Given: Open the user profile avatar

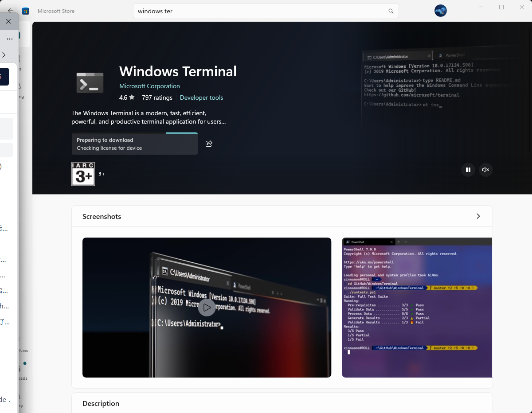Looking at the screenshot, I should click(440, 11).
